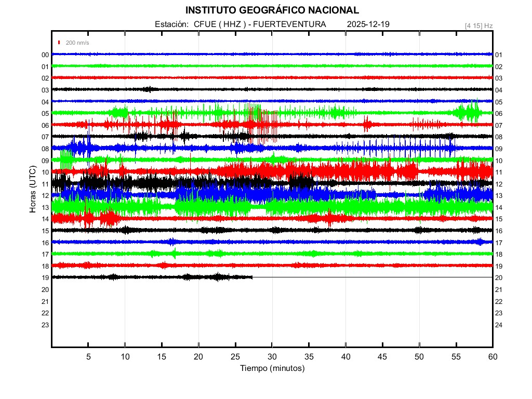The height and width of the screenshot is (399, 532).
Task: Click hour label 00 on left axis
Action: 45,55
